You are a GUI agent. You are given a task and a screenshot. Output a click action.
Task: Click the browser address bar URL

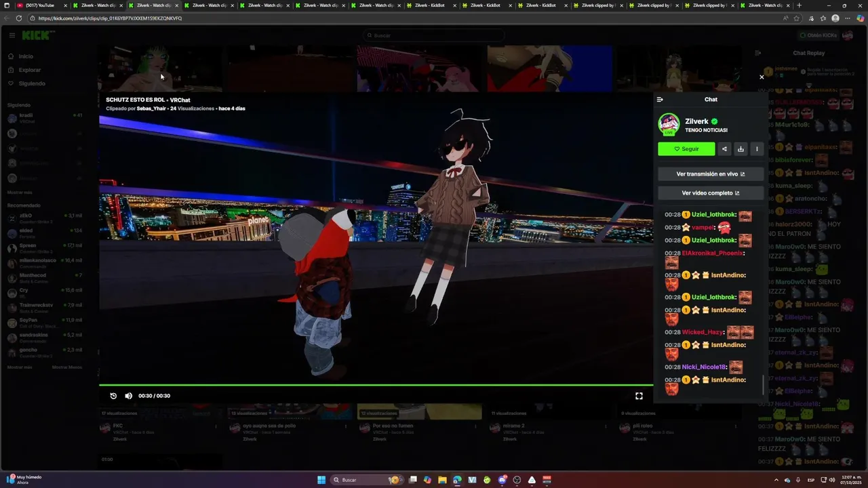click(111, 18)
